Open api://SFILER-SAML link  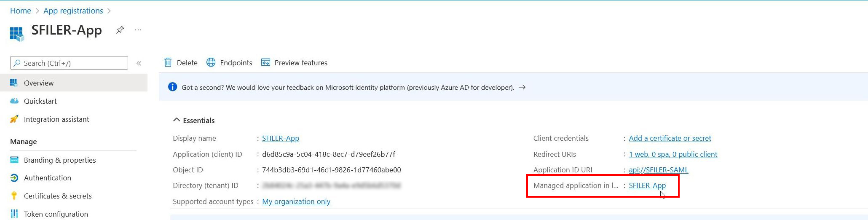point(659,170)
